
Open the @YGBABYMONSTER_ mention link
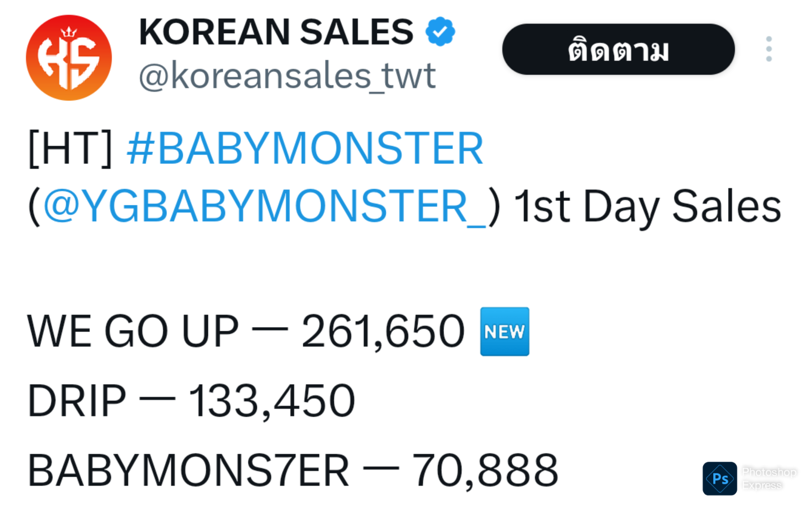click(265, 206)
